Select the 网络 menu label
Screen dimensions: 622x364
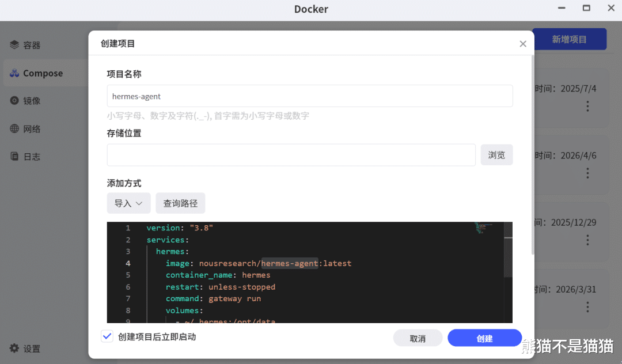[x=32, y=129]
